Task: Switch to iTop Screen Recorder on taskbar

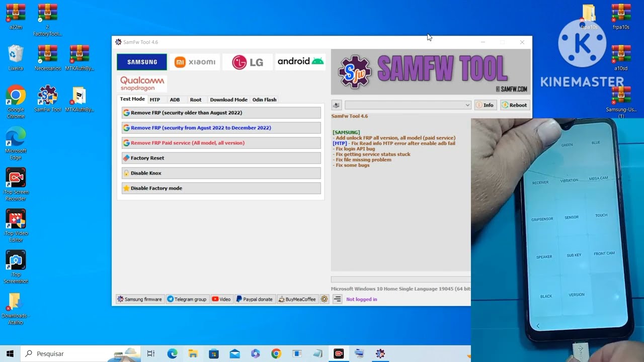Action: tap(339, 353)
